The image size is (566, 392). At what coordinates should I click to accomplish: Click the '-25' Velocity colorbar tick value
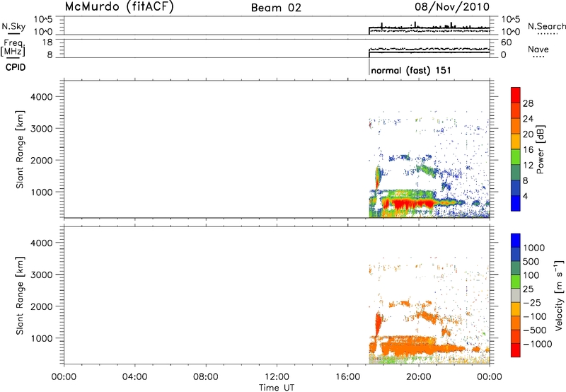click(532, 302)
